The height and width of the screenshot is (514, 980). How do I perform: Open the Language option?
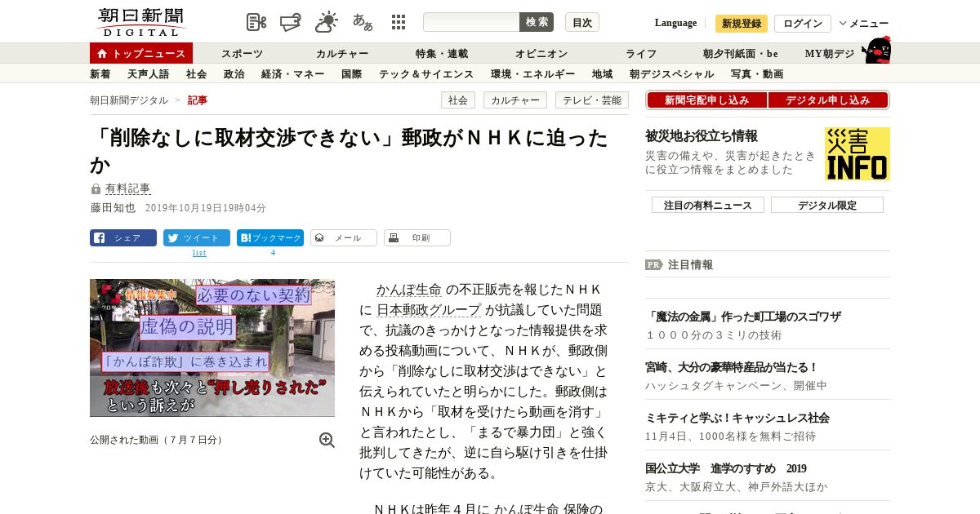pos(675,23)
